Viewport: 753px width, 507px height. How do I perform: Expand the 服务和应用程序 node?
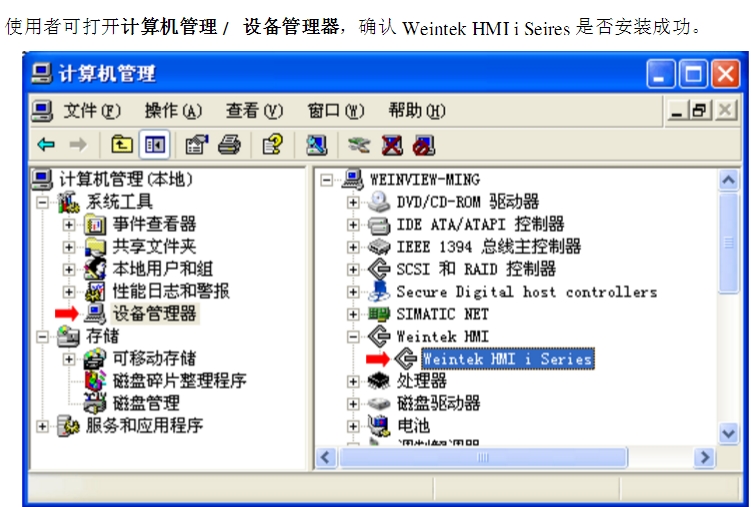[x=42, y=426]
